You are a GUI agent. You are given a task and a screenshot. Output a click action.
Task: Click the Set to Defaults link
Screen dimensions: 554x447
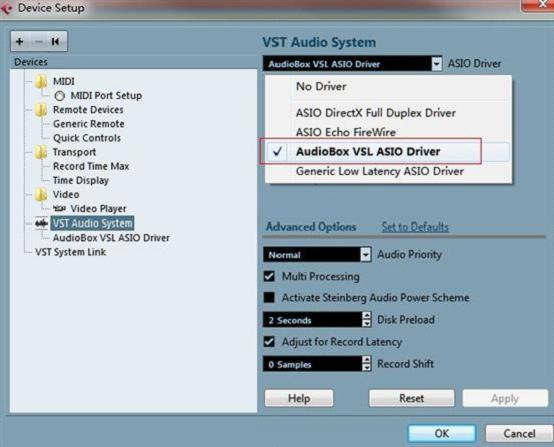(415, 227)
